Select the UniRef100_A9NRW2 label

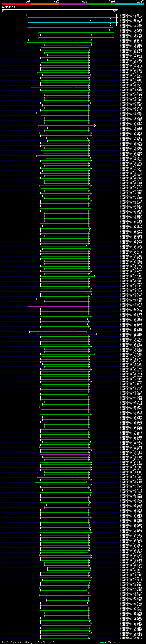[x=131, y=35]
